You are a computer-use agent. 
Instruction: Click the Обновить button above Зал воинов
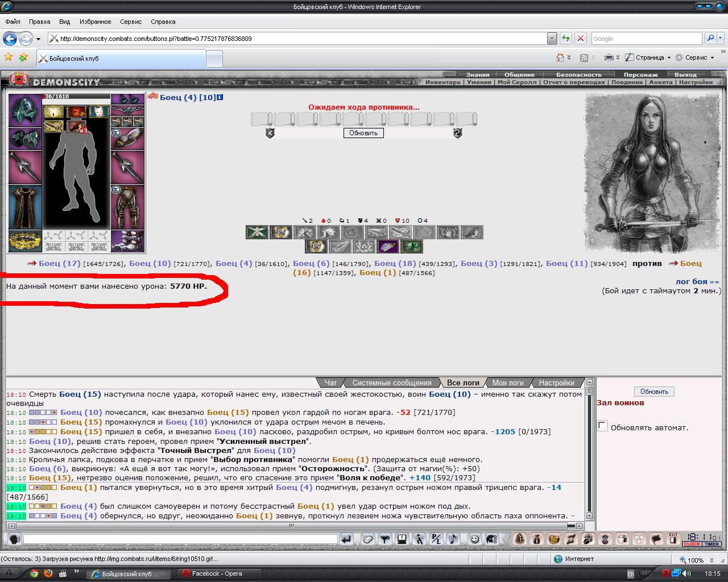[654, 392]
